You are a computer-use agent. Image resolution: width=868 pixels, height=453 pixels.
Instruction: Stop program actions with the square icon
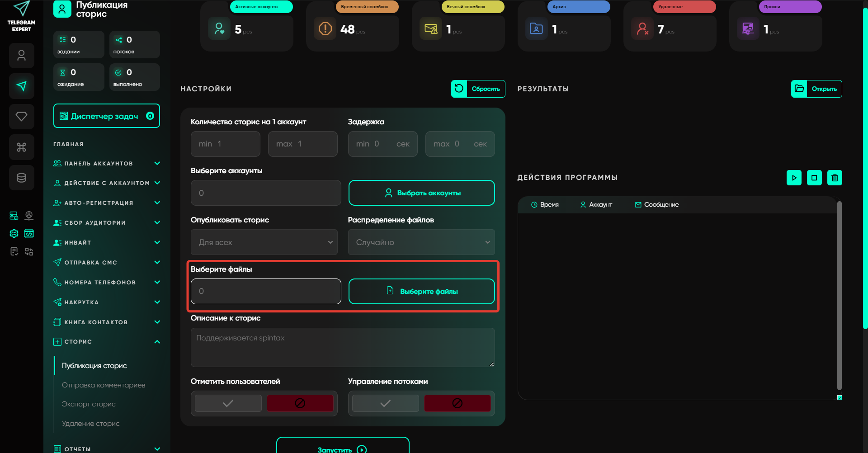(x=814, y=178)
